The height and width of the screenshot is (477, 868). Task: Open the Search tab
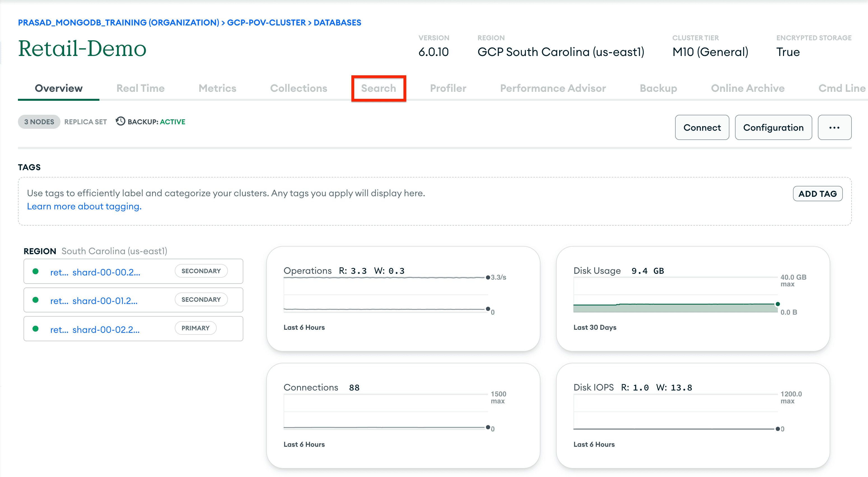(378, 88)
